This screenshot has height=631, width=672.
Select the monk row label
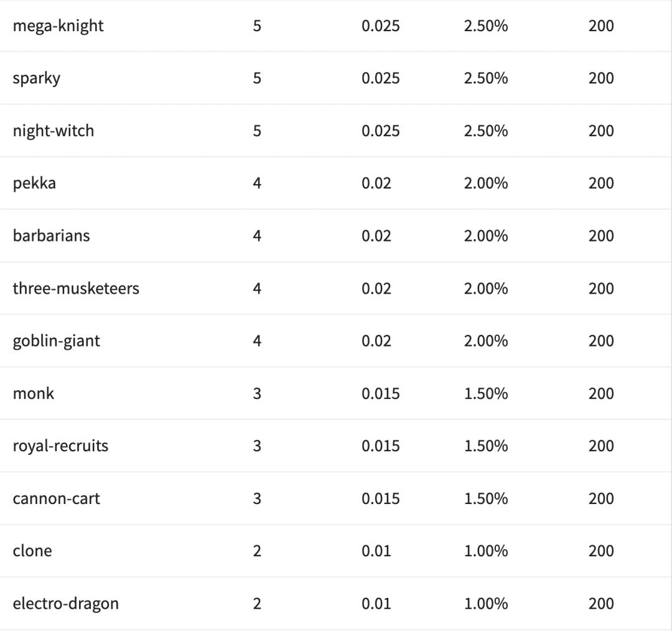pos(33,393)
